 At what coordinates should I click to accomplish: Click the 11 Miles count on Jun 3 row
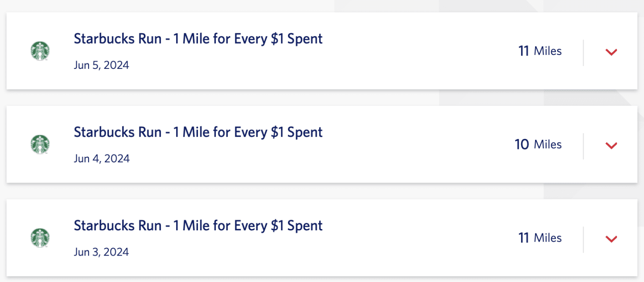[x=540, y=238]
